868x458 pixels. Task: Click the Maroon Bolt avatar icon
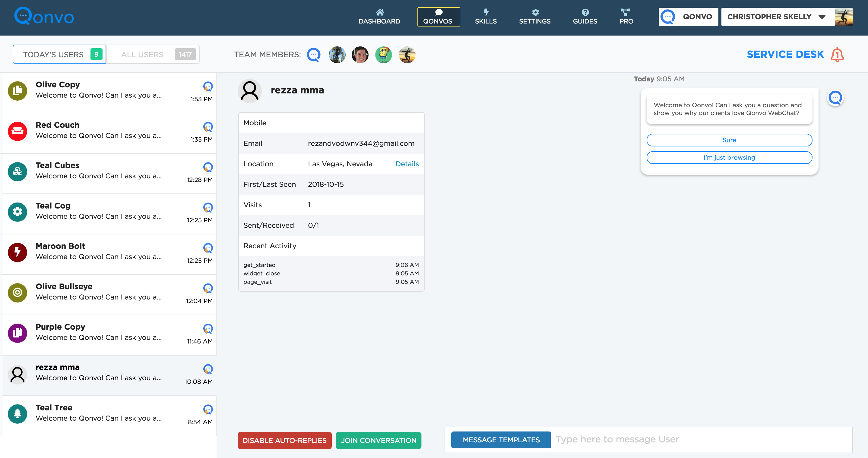coord(17,252)
